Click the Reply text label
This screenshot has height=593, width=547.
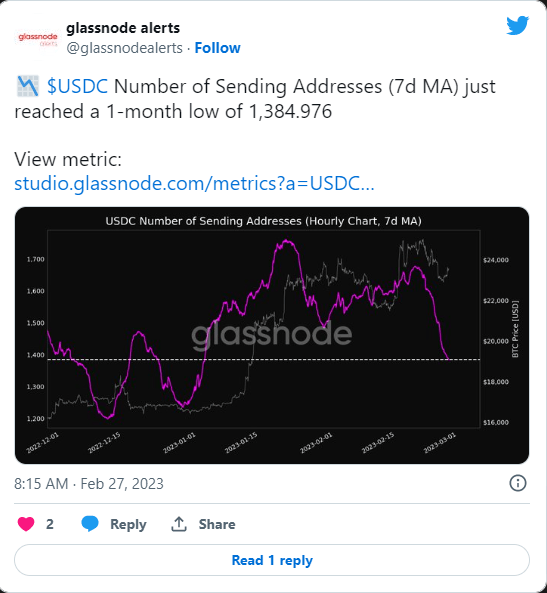pos(128,525)
